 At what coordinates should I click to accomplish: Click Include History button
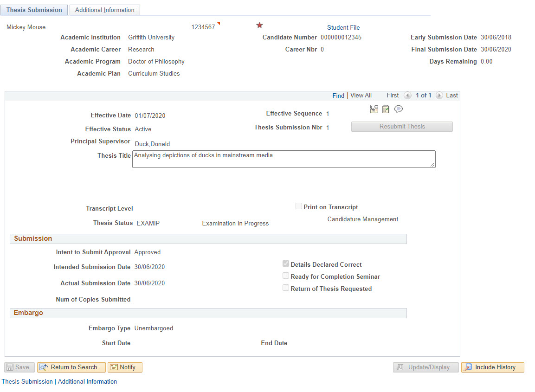pyautogui.click(x=492, y=367)
